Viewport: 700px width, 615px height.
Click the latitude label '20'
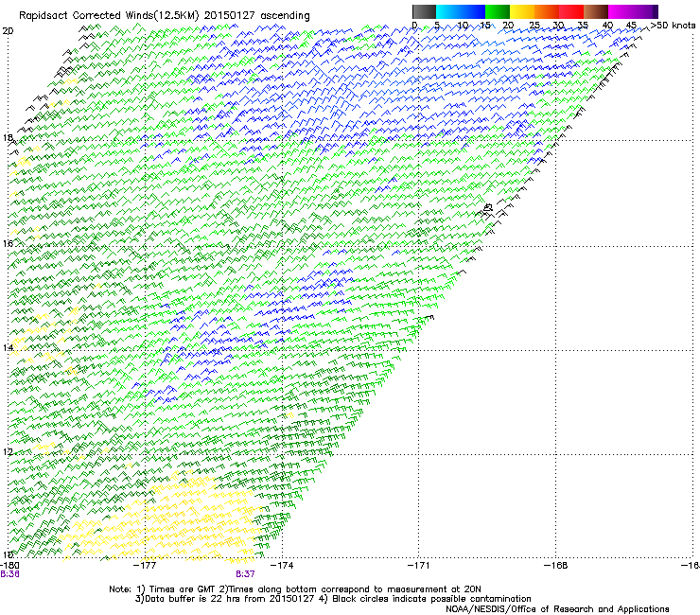pos(8,31)
